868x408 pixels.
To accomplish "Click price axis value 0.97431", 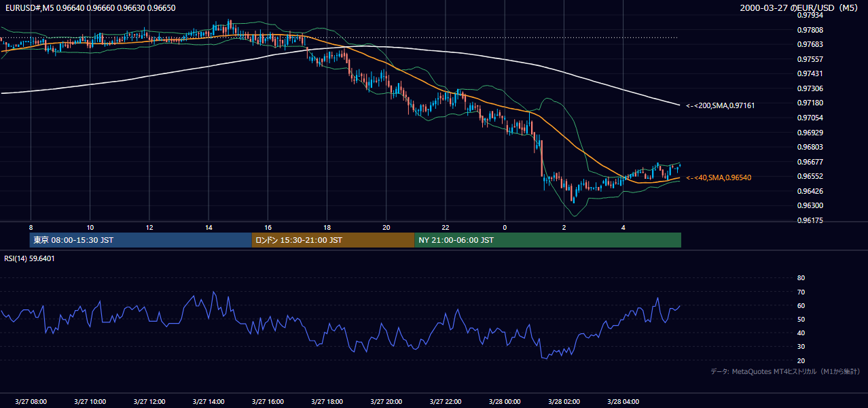I will [810, 73].
